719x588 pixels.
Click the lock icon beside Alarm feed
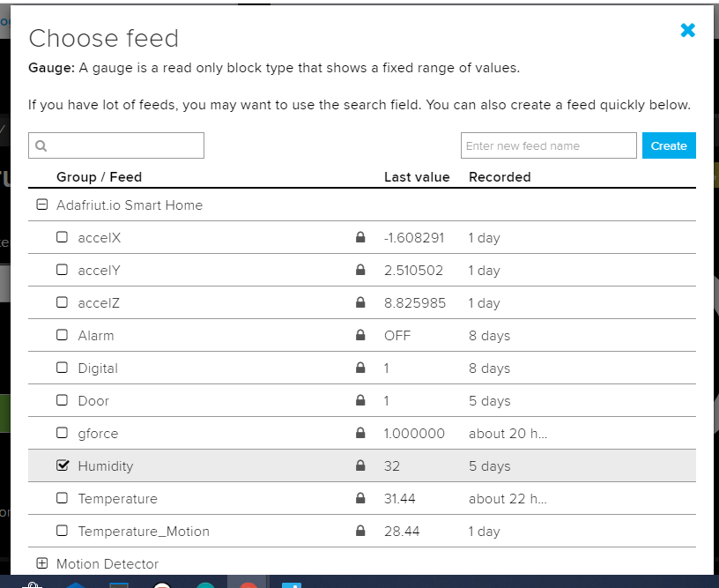[x=359, y=335]
